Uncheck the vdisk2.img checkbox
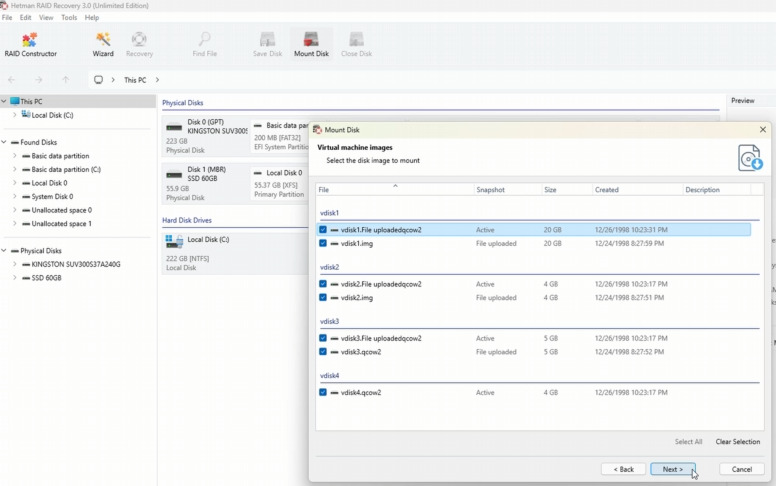This screenshot has width=776, height=486. [323, 297]
